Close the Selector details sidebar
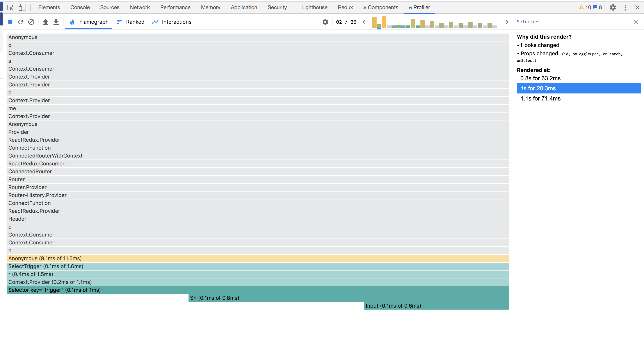The width and height of the screenshot is (644, 355). 636,22
